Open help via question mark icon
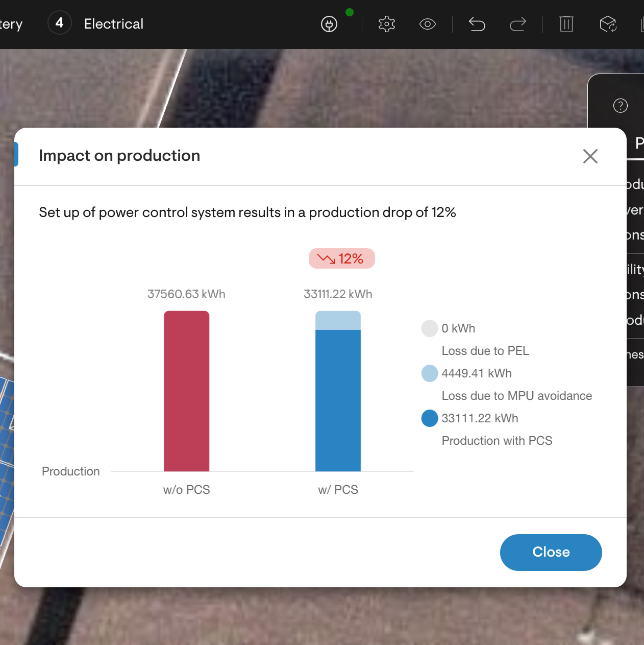Screen dimensions: 644x645 point(620,106)
